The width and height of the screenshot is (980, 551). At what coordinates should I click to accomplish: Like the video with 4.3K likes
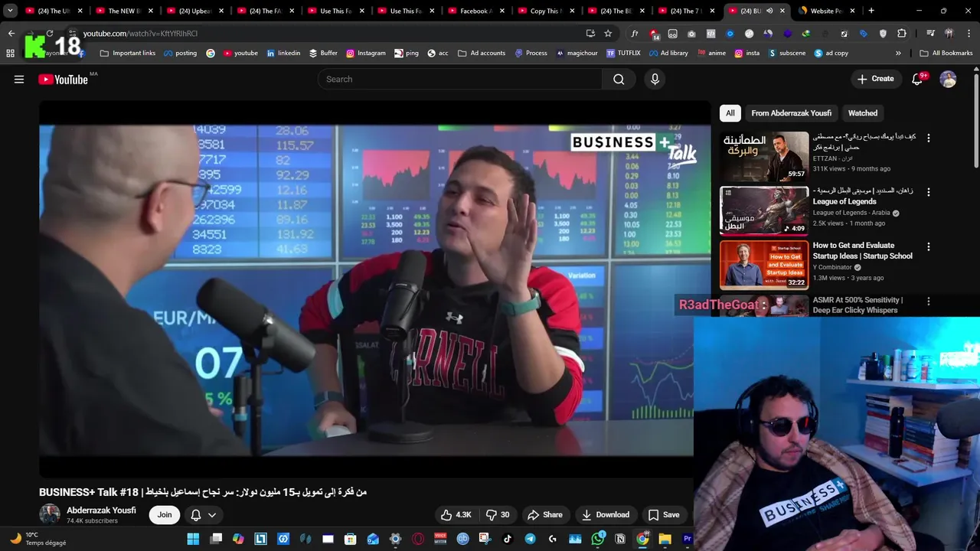click(456, 515)
